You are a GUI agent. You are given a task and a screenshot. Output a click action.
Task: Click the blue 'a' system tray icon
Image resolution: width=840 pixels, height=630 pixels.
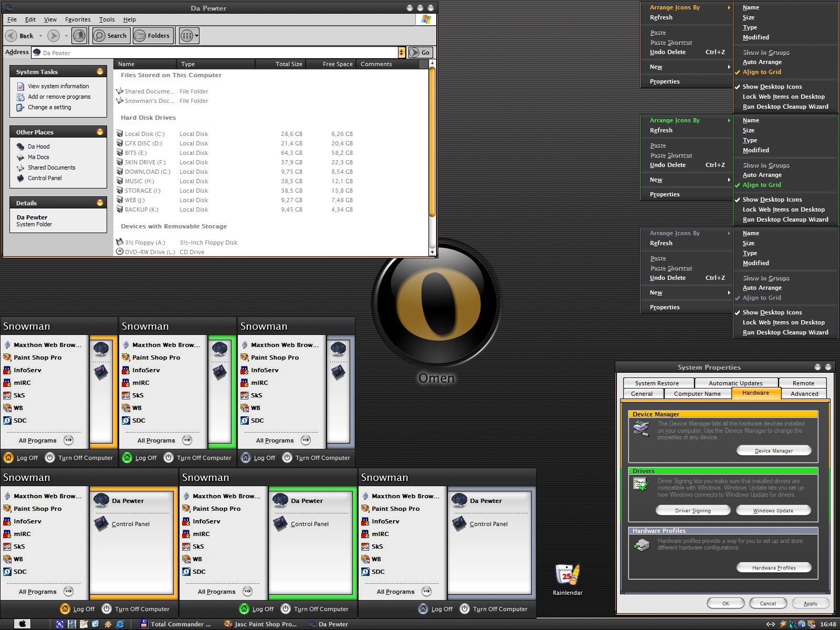pos(801,624)
